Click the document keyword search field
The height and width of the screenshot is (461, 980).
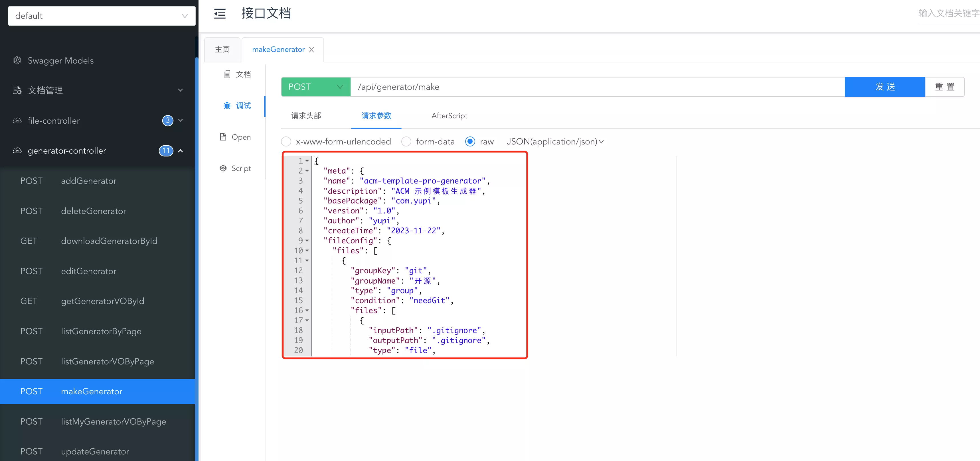pyautogui.click(x=949, y=14)
